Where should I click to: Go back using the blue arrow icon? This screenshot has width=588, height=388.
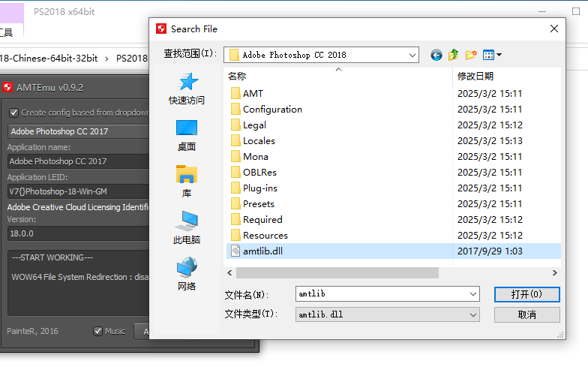(x=436, y=56)
